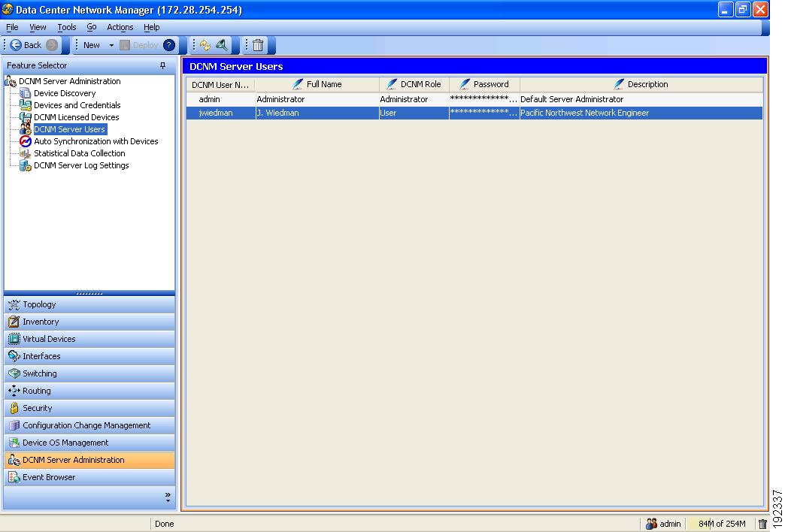Click the admin users icon in the status bar
This screenshot has width=785, height=532.
pos(650,524)
